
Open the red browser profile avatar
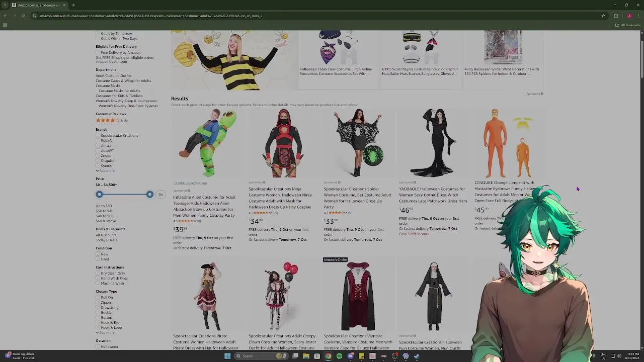point(629,16)
